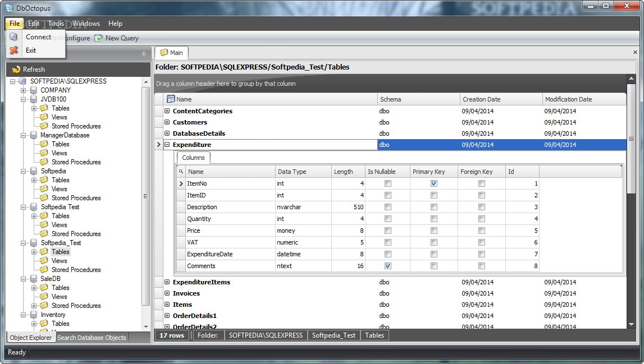
Task: Expand the COMPANY database node
Action: [x=24, y=90]
